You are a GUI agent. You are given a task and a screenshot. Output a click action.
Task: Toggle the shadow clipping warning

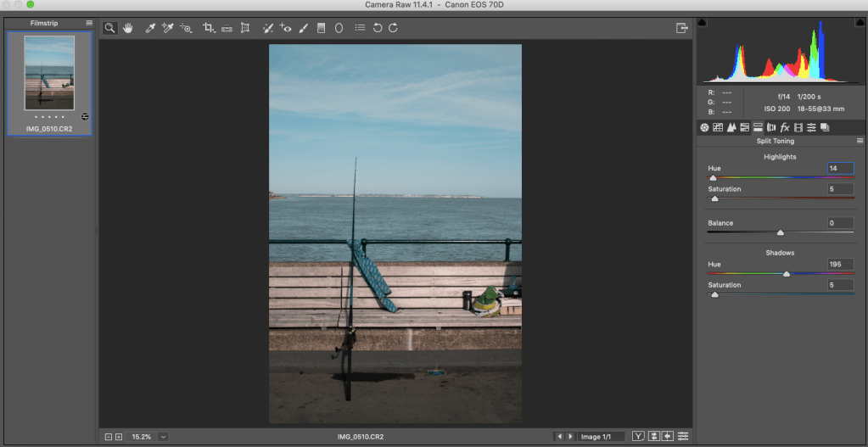click(703, 23)
